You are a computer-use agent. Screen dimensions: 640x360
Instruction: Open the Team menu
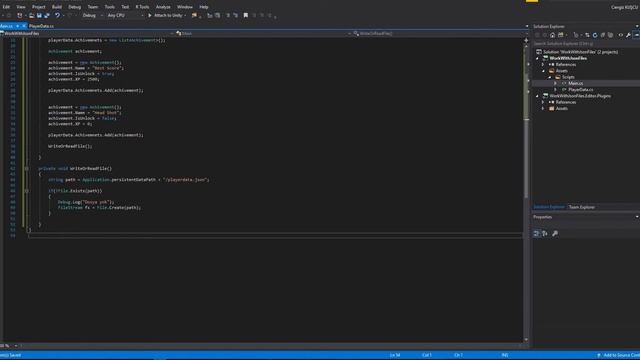(x=93, y=7)
